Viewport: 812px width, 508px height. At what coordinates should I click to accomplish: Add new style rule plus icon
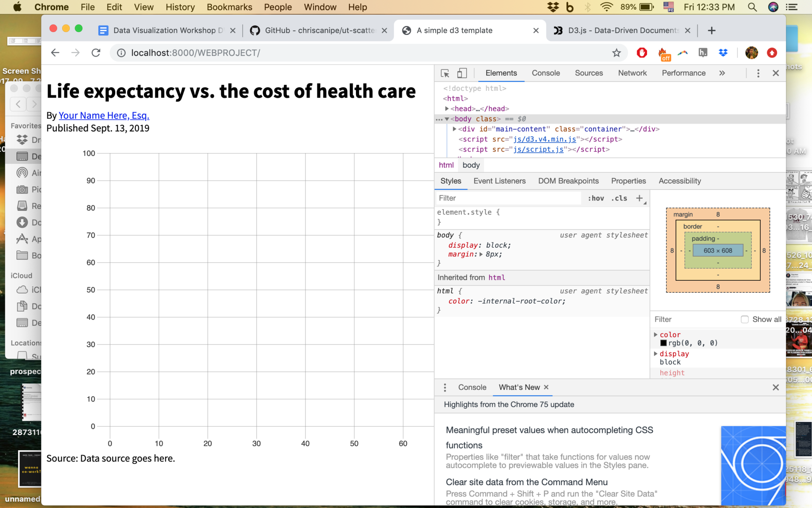[x=639, y=198]
